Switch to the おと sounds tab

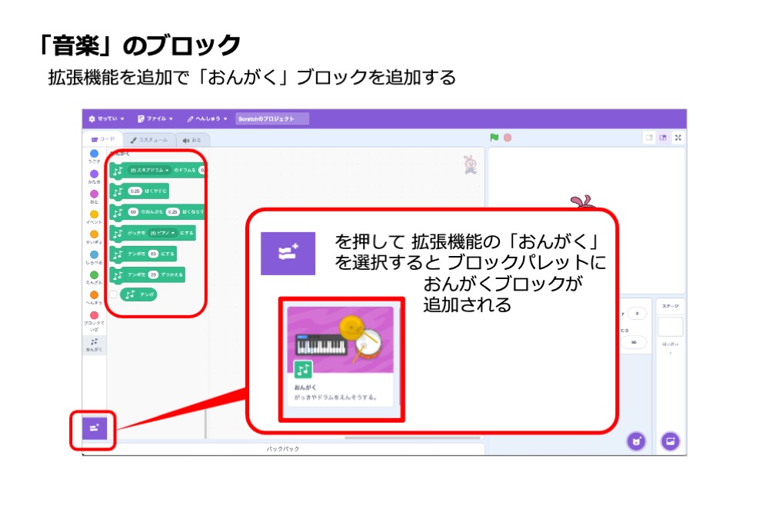(x=192, y=140)
